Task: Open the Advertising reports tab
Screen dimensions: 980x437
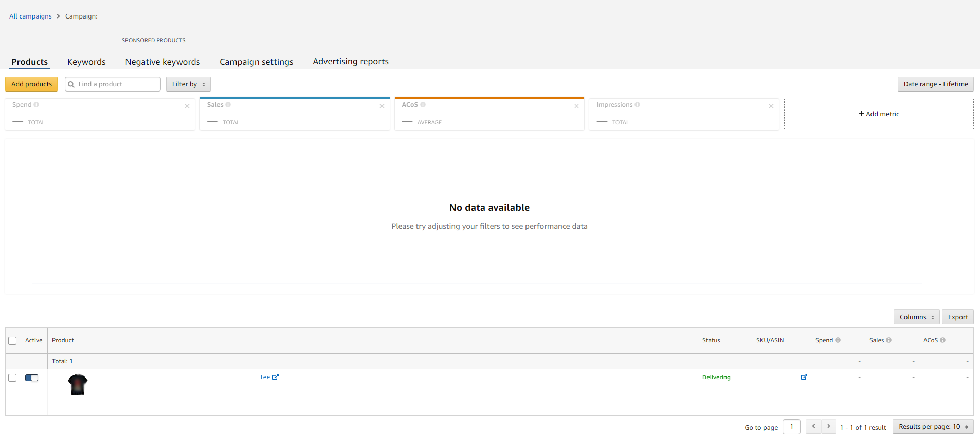Action: point(351,62)
